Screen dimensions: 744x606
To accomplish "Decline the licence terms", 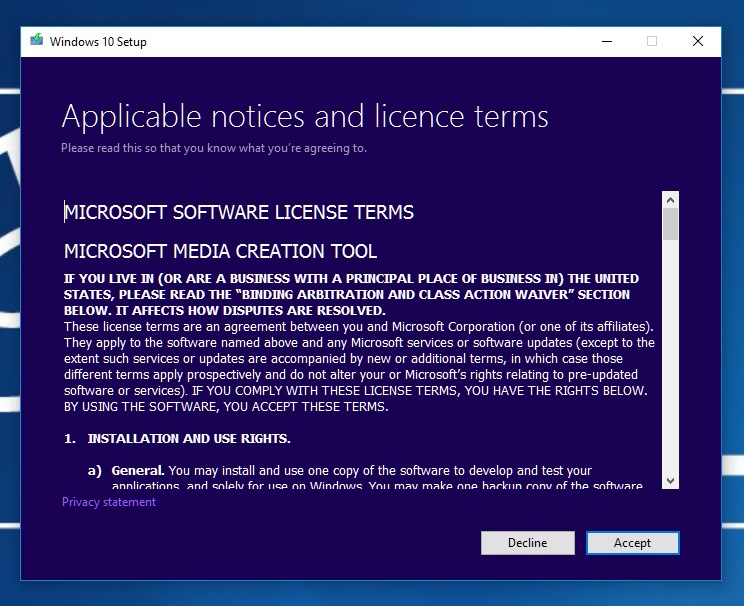I will [528, 542].
